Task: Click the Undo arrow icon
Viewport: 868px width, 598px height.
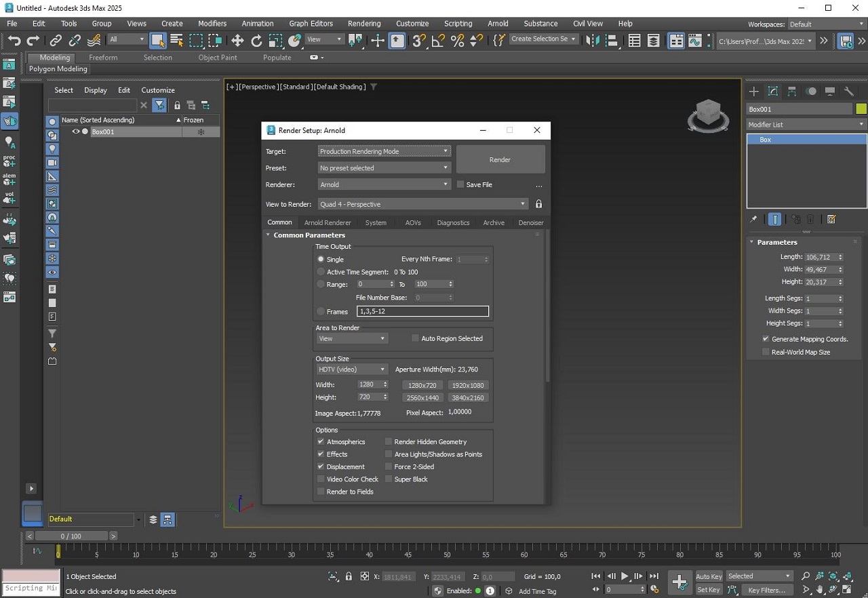Action: tap(14, 41)
